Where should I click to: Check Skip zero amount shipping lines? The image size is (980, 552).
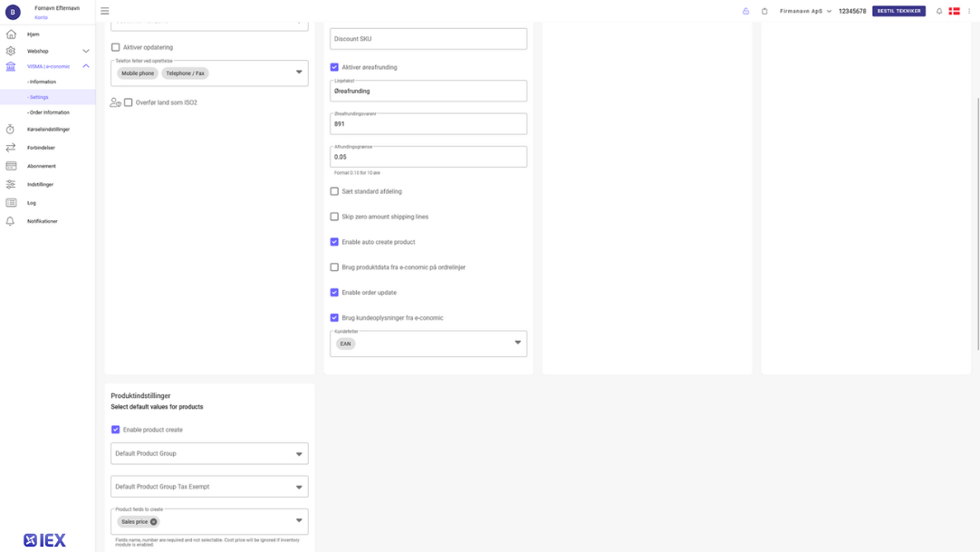(334, 217)
